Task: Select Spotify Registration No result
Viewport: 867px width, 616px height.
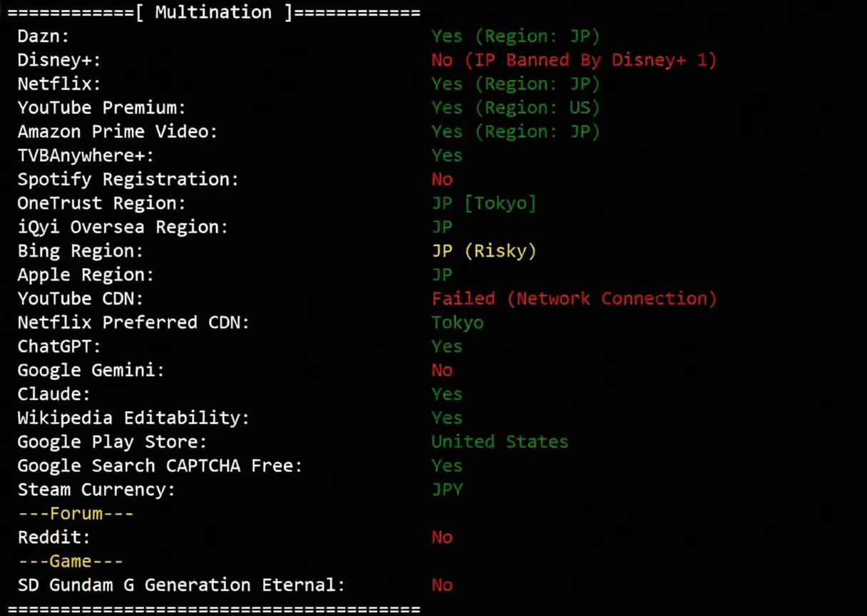Action: click(x=442, y=180)
